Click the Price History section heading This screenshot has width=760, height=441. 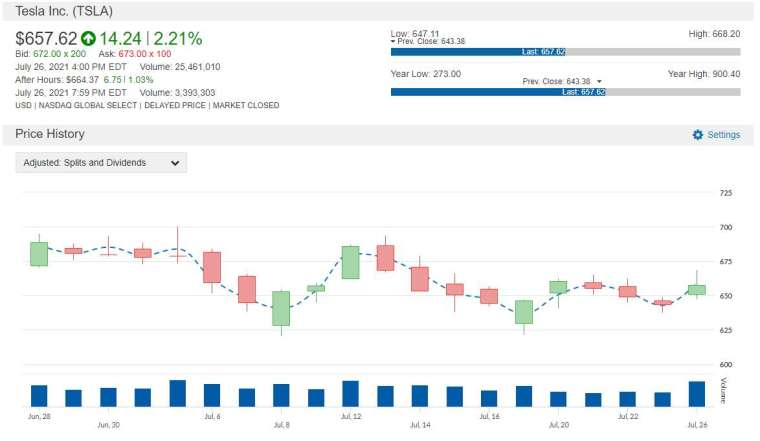point(50,134)
